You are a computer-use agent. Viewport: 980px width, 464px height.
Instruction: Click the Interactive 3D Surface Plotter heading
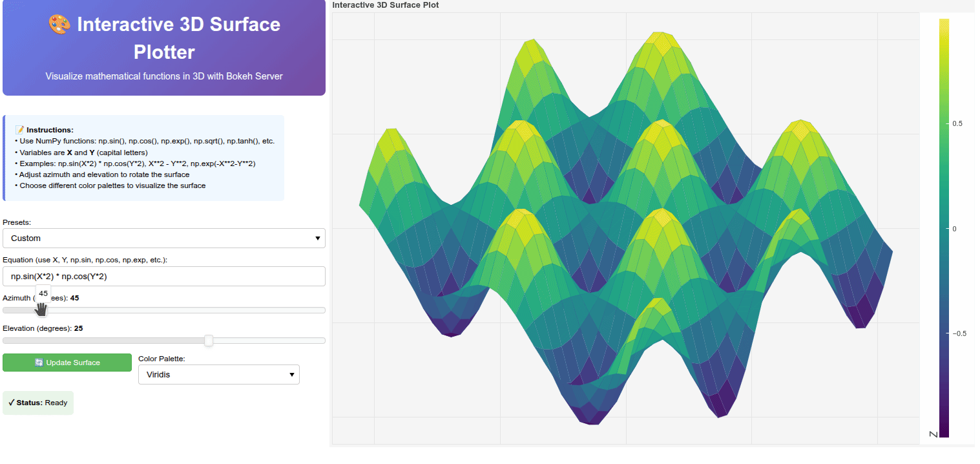(x=164, y=37)
